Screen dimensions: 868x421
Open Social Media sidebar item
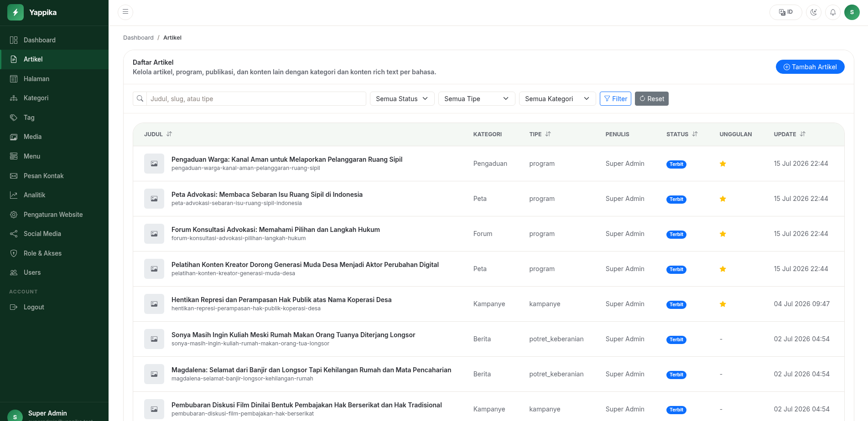coord(54,234)
